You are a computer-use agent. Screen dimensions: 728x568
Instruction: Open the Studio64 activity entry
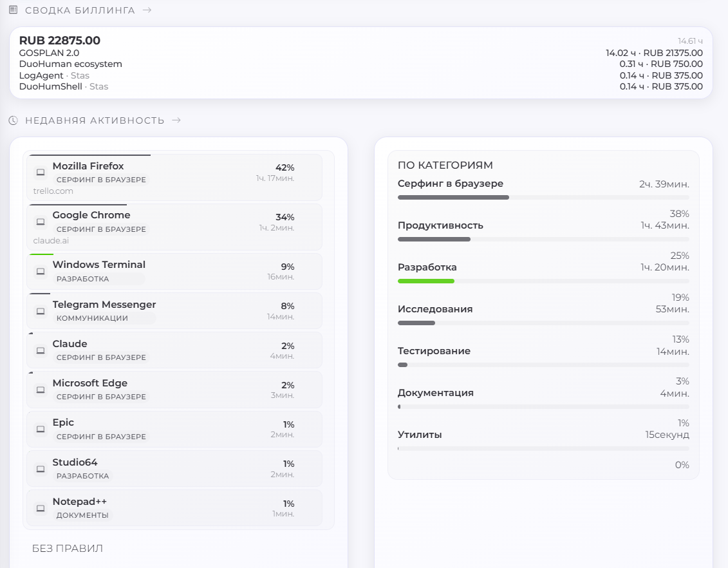coord(174,469)
